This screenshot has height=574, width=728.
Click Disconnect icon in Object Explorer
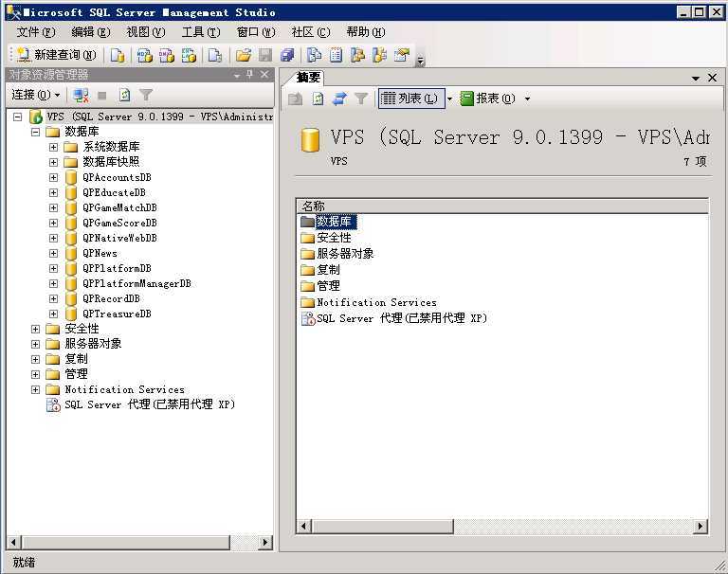[81, 96]
